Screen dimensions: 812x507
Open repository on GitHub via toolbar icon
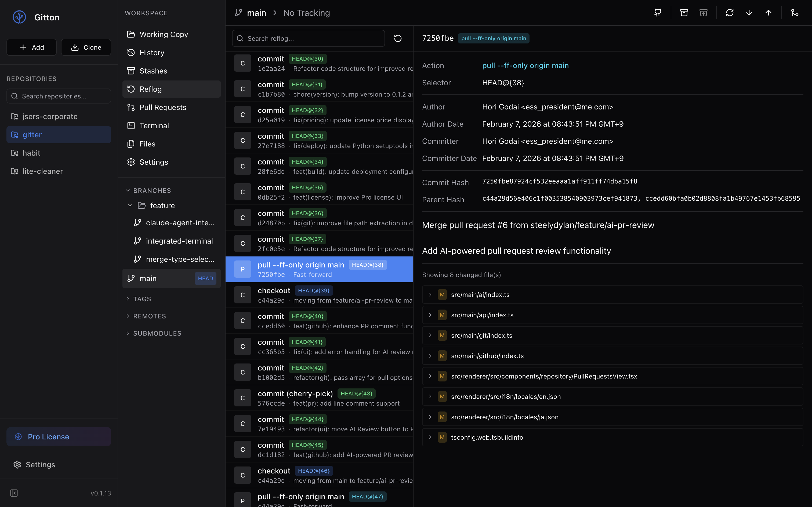658,13
